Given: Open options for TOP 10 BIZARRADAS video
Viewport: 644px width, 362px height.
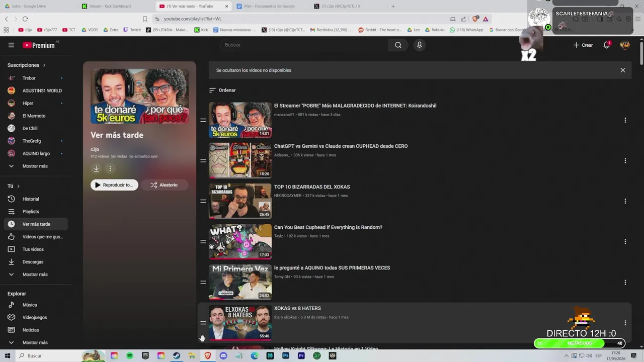Looking at the screenshot, I should pos(625,201).
